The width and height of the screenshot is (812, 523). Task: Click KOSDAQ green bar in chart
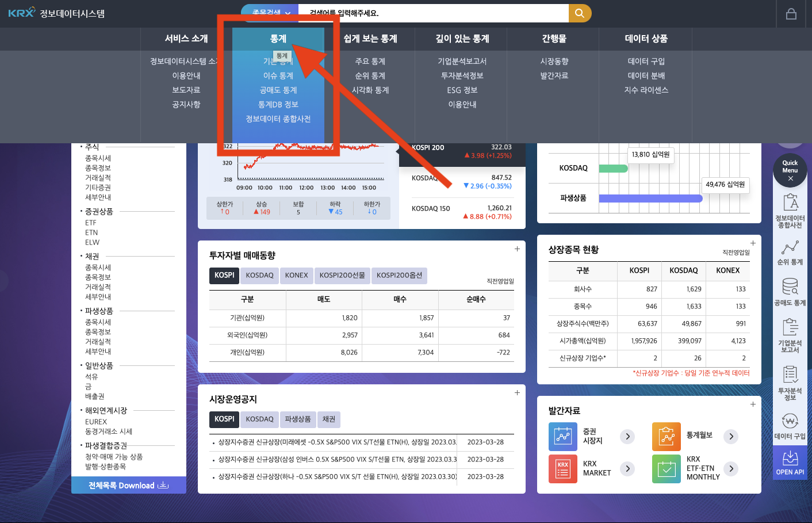(614, 169)
